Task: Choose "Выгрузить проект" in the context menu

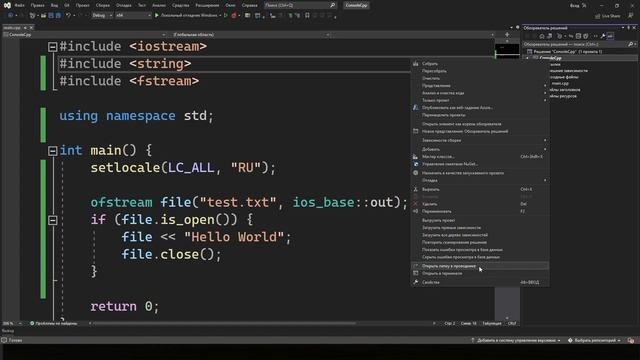Action: coord(480,220)
